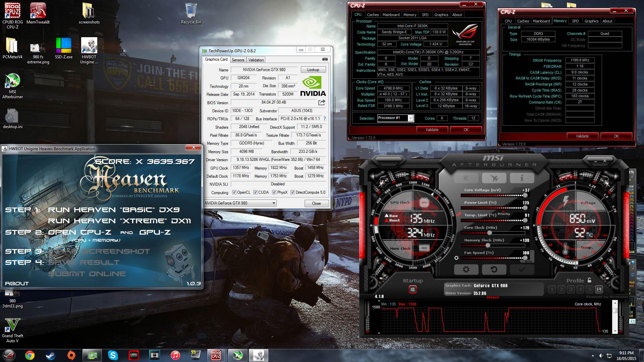644x362 pixels.
Task: Click the Close button in GPU-Z
Action: (x=316, y=203)
